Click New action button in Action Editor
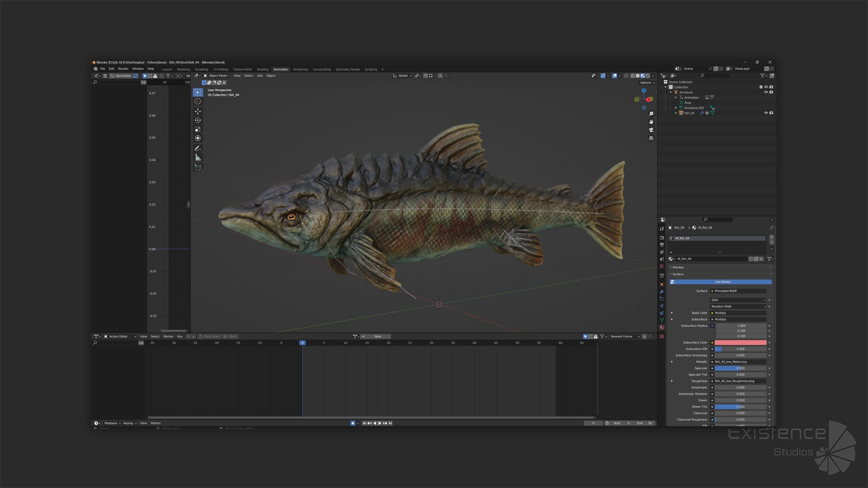868x488 pixels. pyautogui.click(x=377, y=337)
